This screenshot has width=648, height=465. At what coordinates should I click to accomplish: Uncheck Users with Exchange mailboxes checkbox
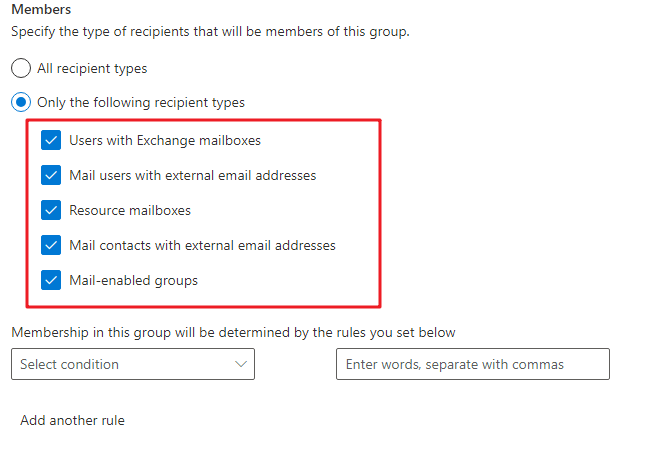[51, 140]
